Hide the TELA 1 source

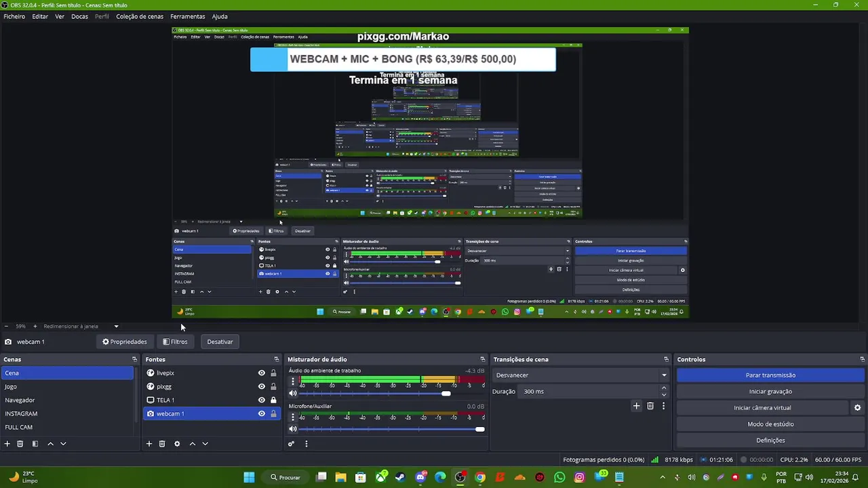262,400
